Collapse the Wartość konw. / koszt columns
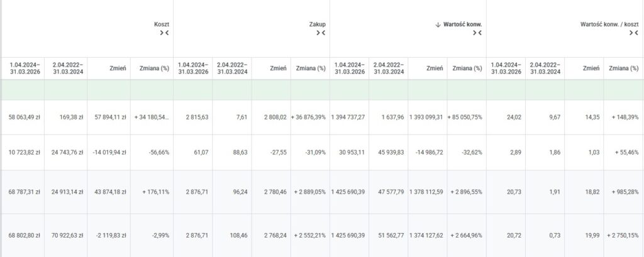644x257 pixels. click(x=633, y=33)
